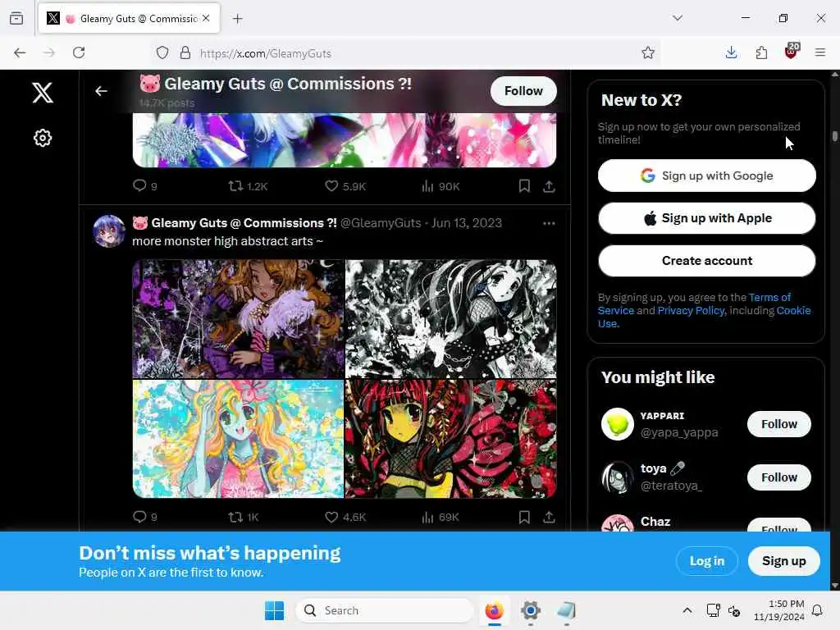
Task: Bookmark the post with 90K views
Action: coord(524,186)
